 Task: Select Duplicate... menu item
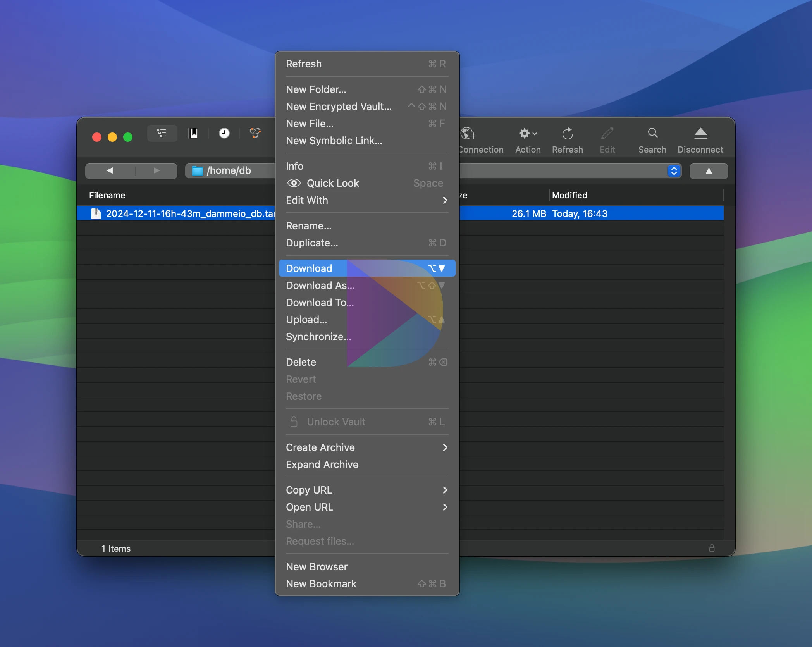[367, 243]
